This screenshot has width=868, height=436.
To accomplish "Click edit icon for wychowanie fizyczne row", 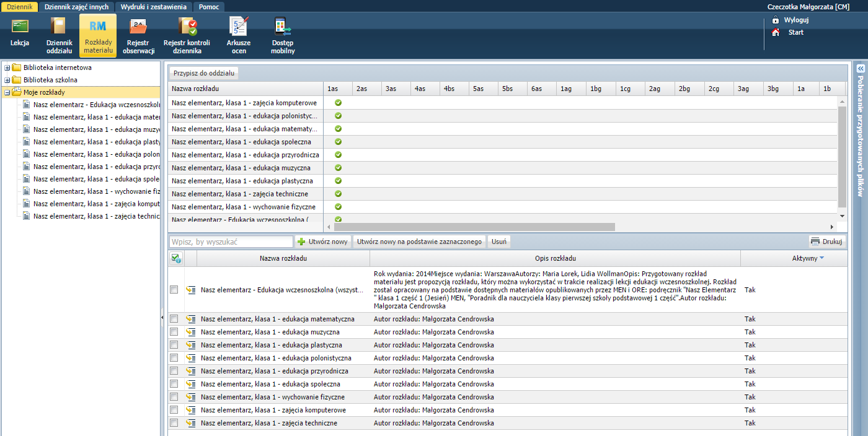I will tap(191, 397).
